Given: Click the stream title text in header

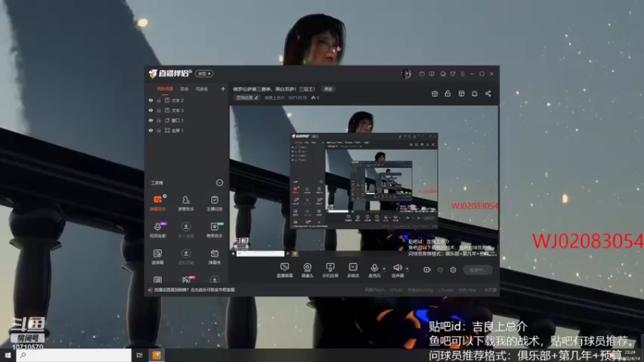Looking at the screenshot, I should (274, 88).
